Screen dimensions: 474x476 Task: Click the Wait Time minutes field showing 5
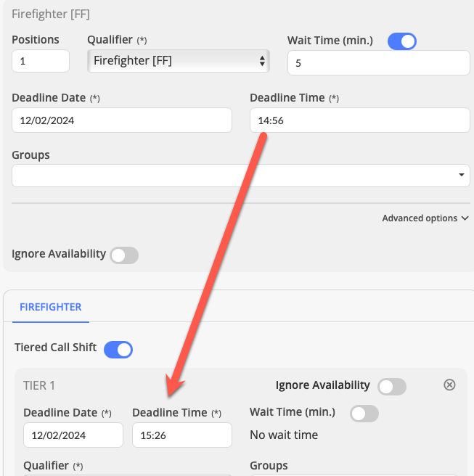(x=379, y=63)
